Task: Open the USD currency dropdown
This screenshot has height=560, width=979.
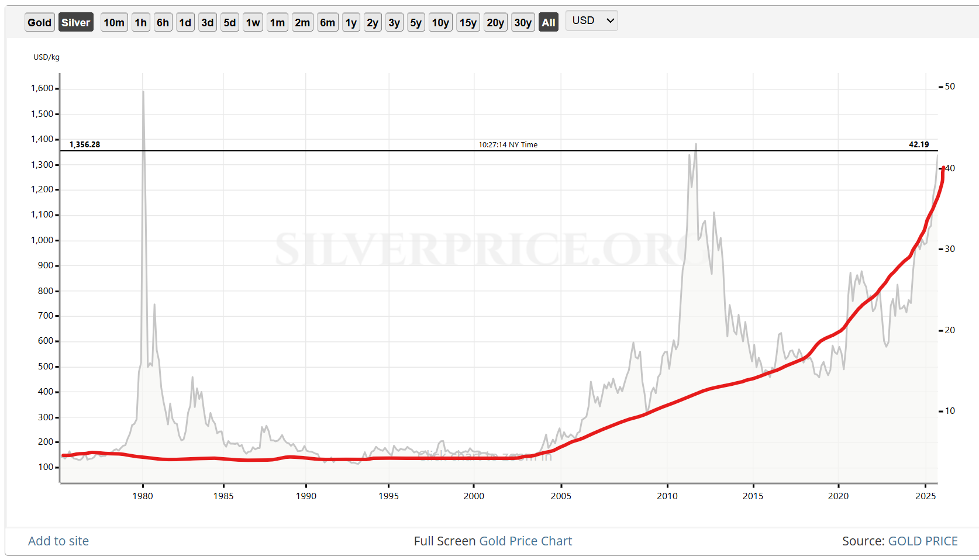Action: pos(592,21)
